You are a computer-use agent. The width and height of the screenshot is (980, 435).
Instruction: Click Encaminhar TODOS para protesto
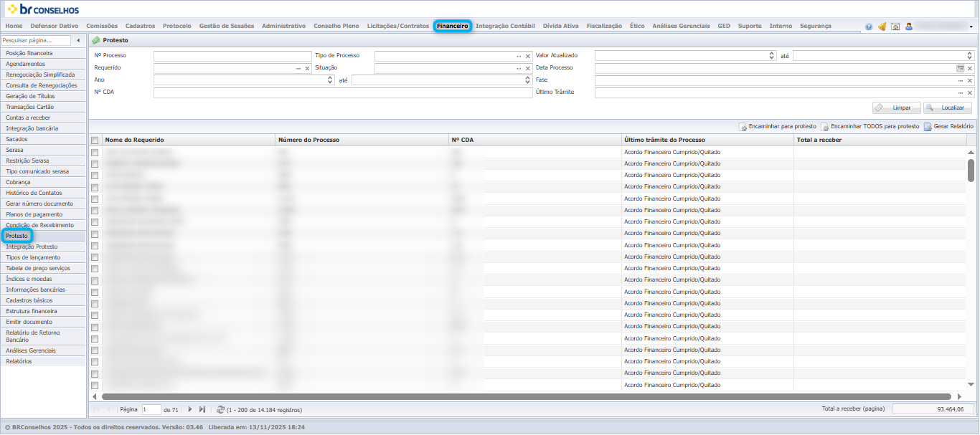pos(870,126)
